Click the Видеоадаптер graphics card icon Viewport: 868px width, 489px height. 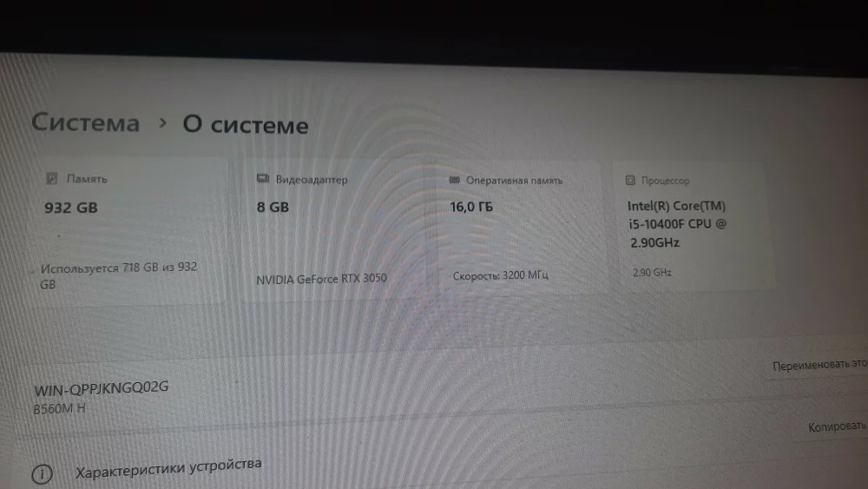point(263,178)
